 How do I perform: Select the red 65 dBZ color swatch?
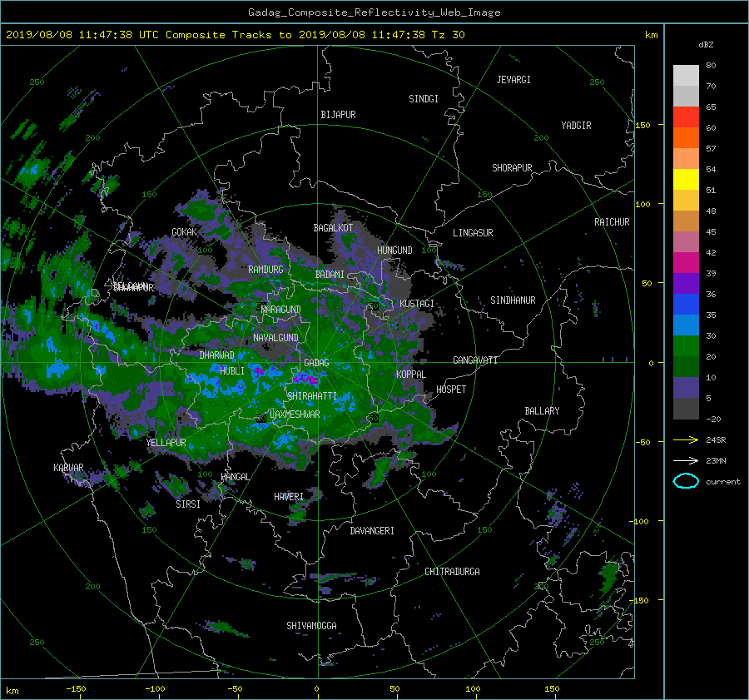(x=686, y=117)
